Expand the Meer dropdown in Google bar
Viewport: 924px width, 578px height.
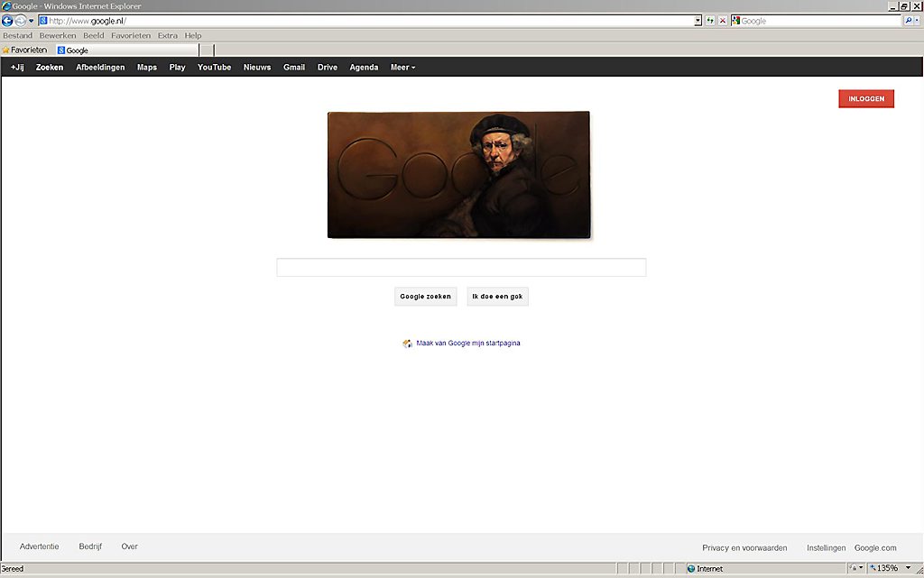[x=403, y=67]
